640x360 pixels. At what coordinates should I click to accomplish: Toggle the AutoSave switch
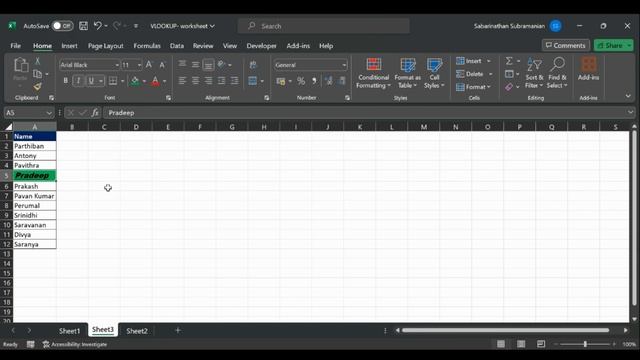(x=62, y=26)
